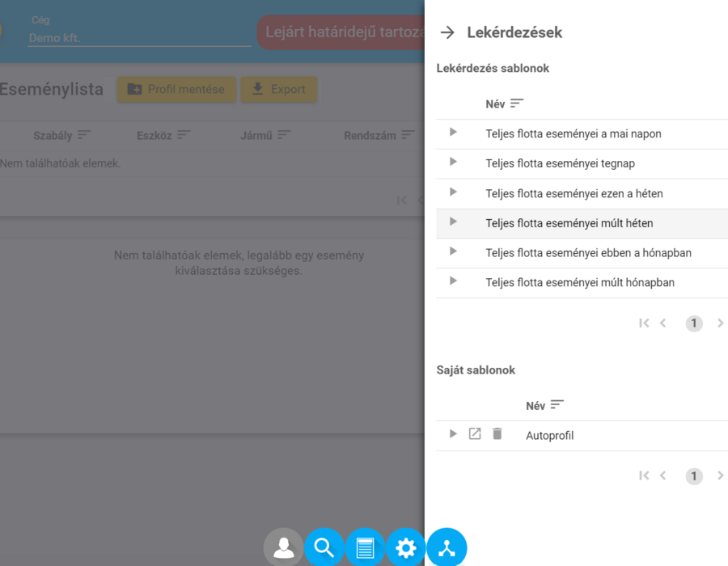Sort event list by Rendszám column
This screenshot has width=728, height=566.
click(408, 135)
